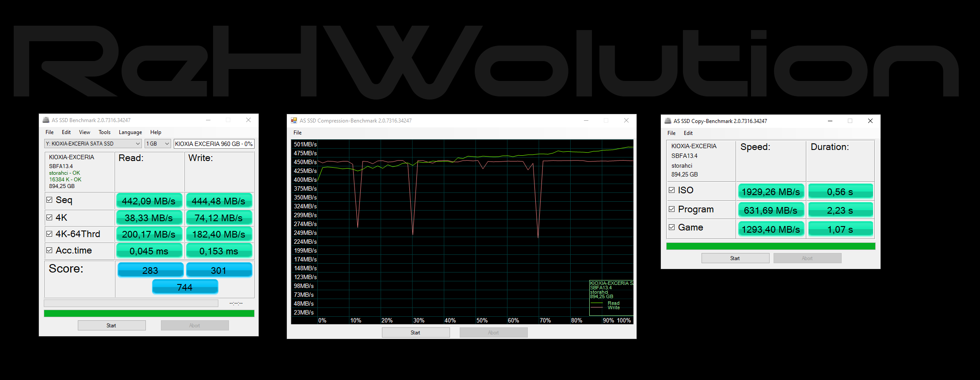980x380 pixels.
Task: Click 4K write result 74,12 MB/s
Action: click(219, 218)
